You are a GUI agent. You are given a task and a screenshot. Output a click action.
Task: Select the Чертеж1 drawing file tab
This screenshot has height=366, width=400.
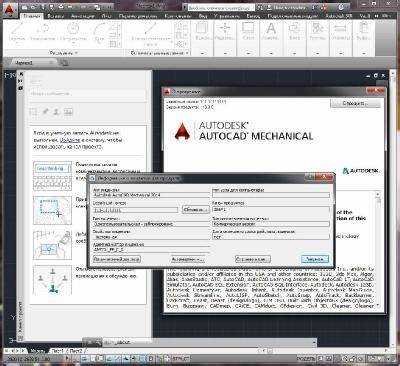point(33,62)
